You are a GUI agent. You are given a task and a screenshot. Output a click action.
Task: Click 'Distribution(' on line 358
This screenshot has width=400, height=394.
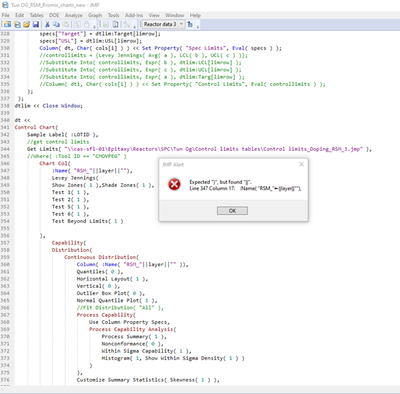(72, 250)
